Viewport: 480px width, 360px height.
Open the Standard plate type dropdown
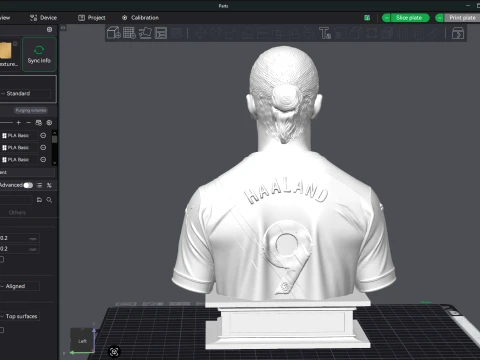click(25, 93)
